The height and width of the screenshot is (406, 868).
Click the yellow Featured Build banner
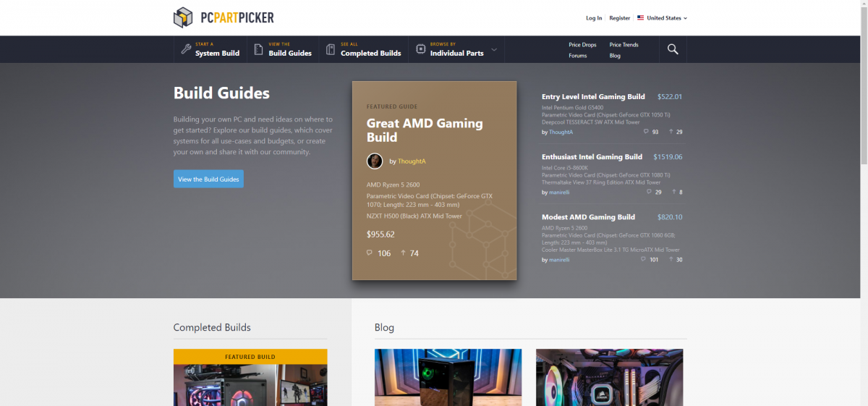point(250,356)
